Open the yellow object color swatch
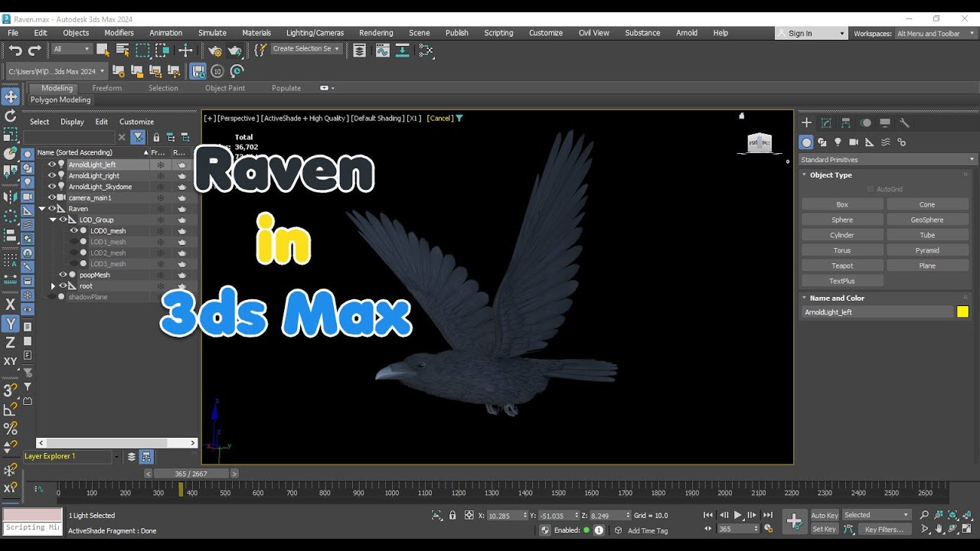Image resolution: width=980 pixels, height=551 pixels. pos(962,311)
